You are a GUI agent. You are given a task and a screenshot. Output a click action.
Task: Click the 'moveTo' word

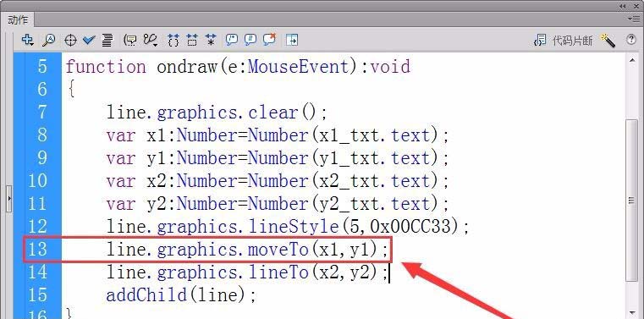(278, 250)
